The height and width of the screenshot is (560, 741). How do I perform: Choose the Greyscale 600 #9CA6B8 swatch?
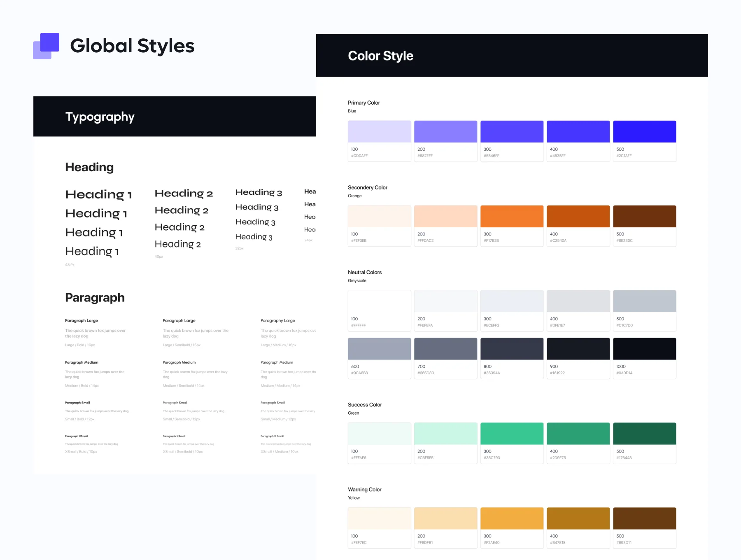pyautogui.click(x=379, y=358)
